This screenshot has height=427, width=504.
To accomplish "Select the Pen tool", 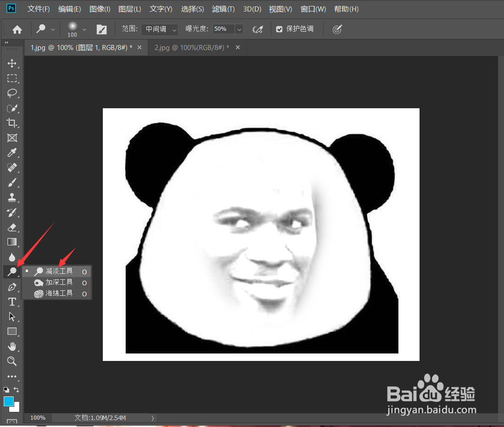I will [12, 287].
